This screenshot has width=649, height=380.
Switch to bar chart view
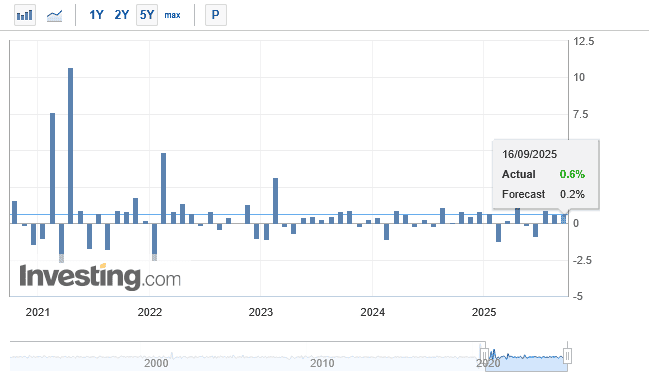click(x=25, y=15)
